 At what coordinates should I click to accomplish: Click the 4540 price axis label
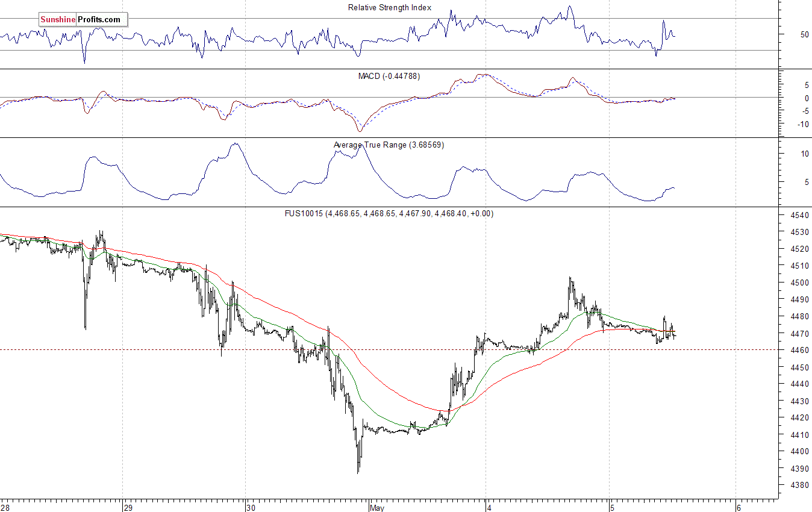point(801,215)
